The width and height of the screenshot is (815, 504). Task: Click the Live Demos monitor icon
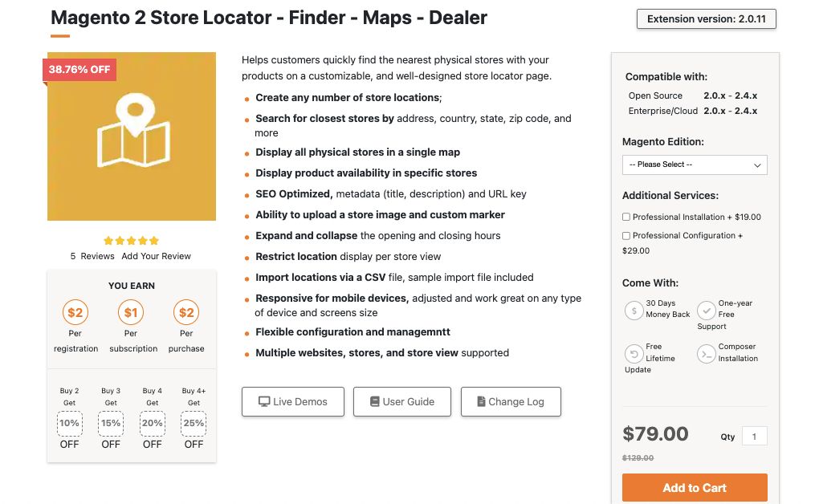pyautogui.click(x=266, y=401)
